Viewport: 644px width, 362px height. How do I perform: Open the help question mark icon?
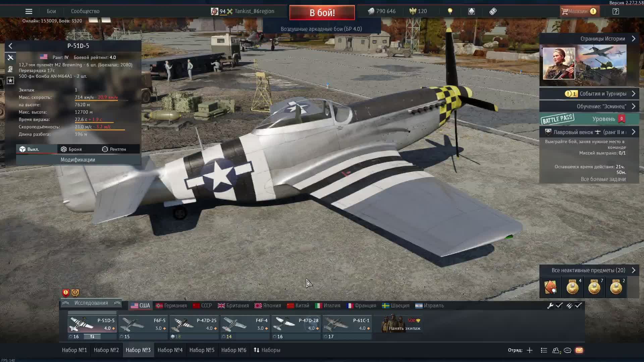(615, 11)
